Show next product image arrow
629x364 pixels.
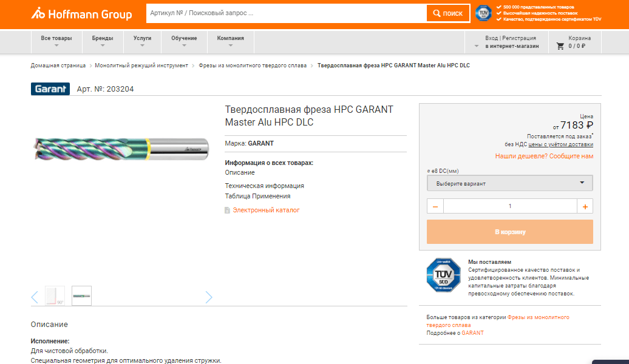pyautogui.click(x=209, y=297)
